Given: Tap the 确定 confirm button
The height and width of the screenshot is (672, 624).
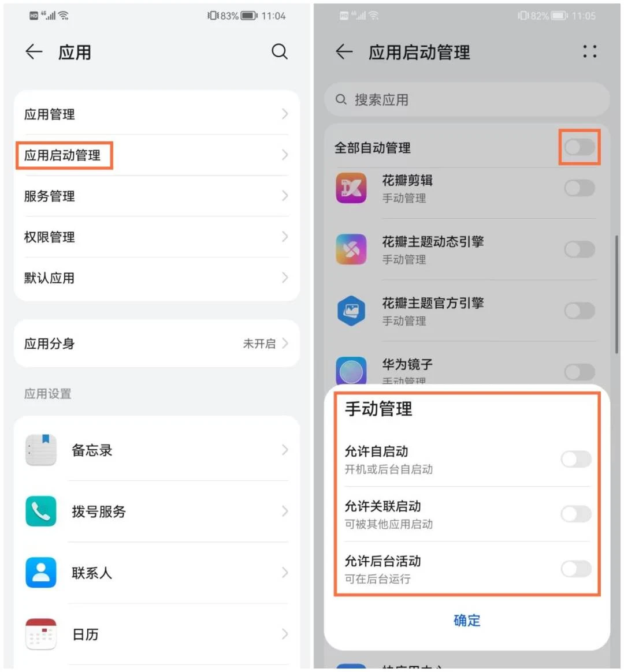Looking at the screenshot, I should point(467,620).
